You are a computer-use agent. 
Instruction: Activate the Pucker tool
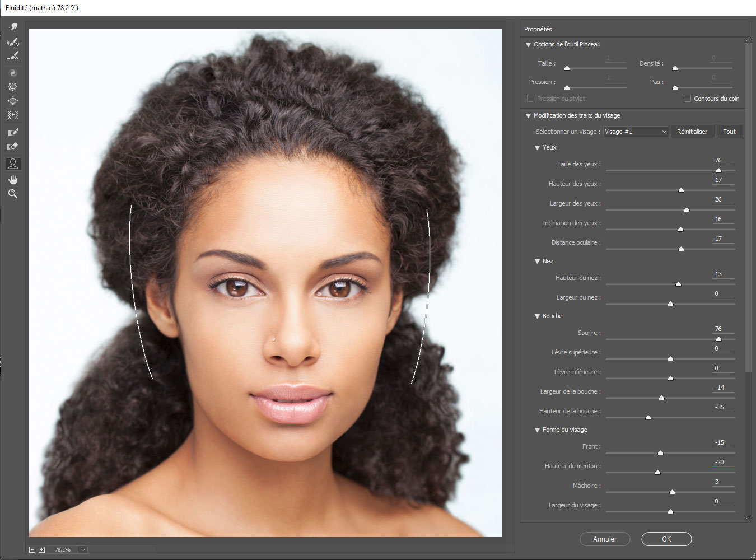click(12, 87)
